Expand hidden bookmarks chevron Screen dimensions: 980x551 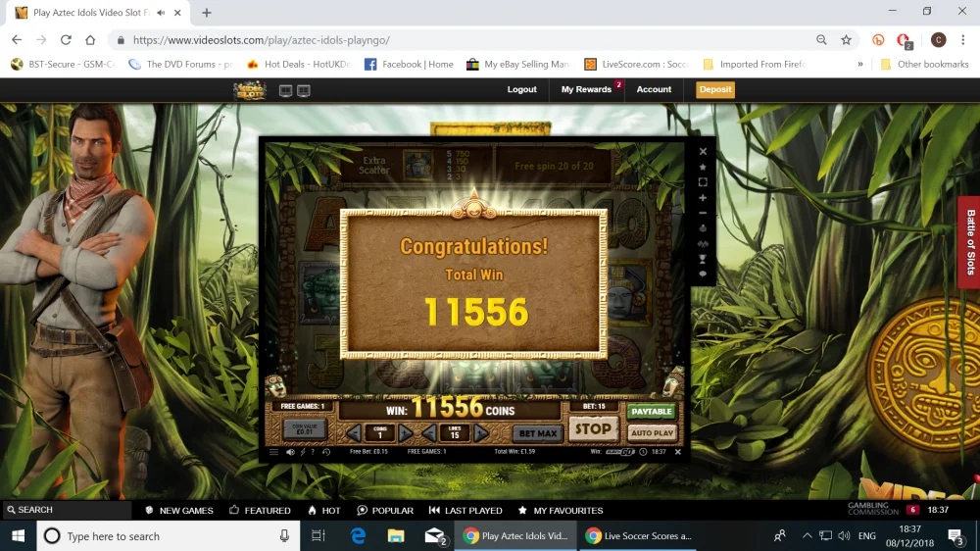[860, 64]
